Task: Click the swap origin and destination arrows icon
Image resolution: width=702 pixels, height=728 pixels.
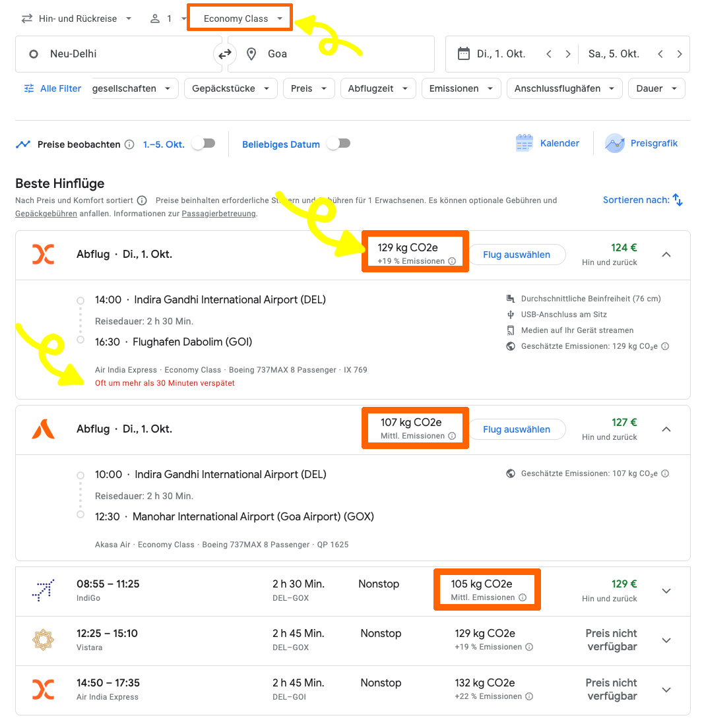Action: coord(225,53)
